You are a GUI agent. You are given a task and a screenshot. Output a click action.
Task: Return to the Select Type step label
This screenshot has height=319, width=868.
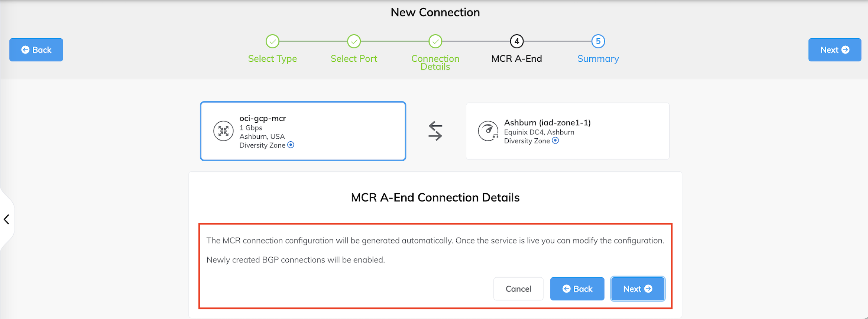pyautogui.click(x=272, y=59)
